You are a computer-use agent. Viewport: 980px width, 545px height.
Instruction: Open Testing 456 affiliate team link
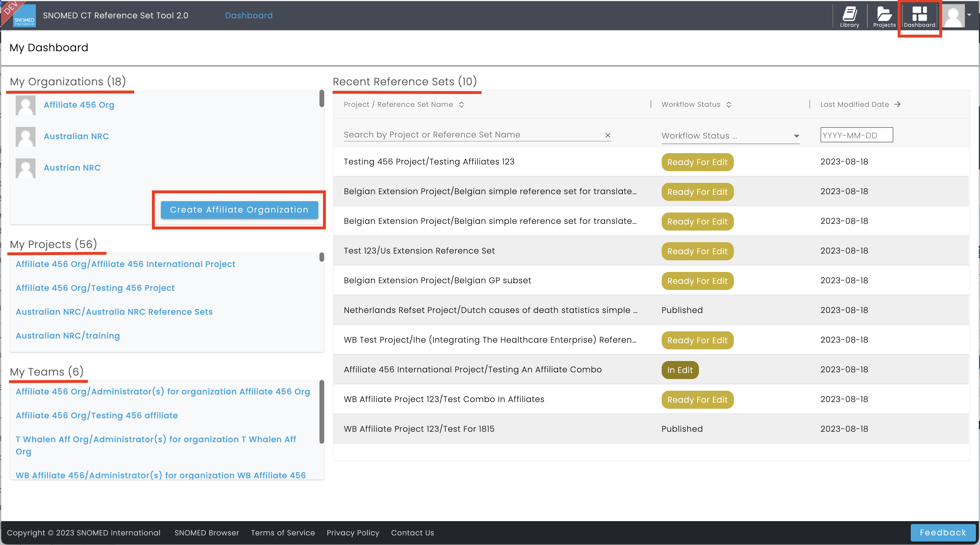tap(97, 416)
